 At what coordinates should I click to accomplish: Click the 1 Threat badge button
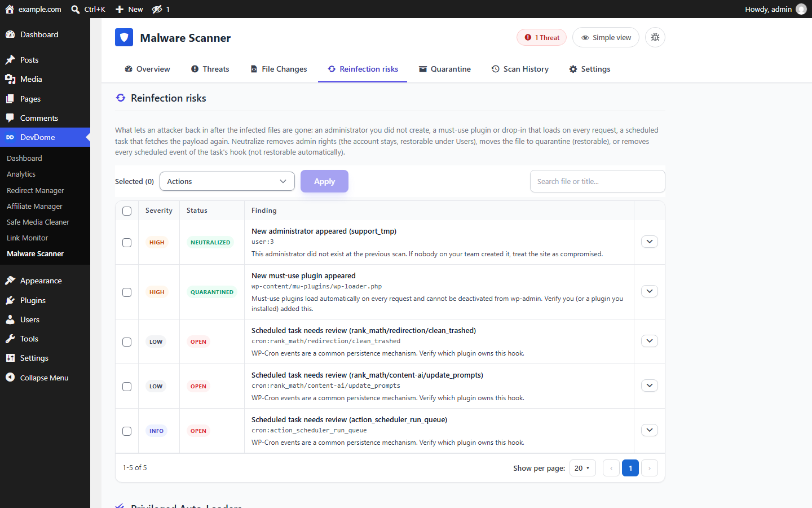pos(541,37)
